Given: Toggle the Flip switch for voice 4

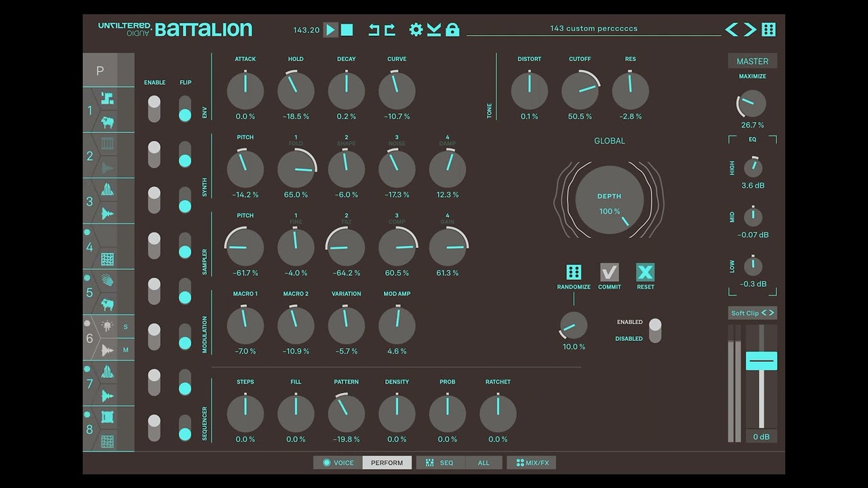Looking at the screenshot, I should point(185,245).
